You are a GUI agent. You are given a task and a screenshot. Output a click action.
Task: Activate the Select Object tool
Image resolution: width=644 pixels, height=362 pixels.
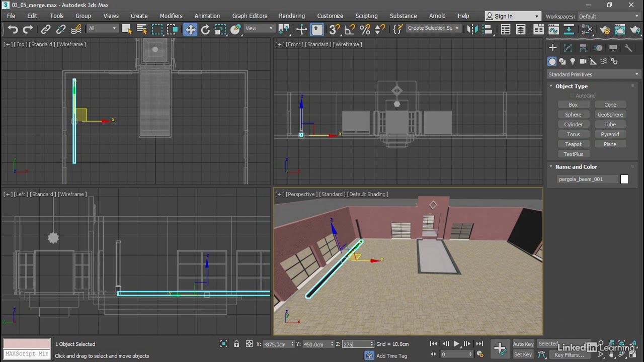tap(126, 30)
